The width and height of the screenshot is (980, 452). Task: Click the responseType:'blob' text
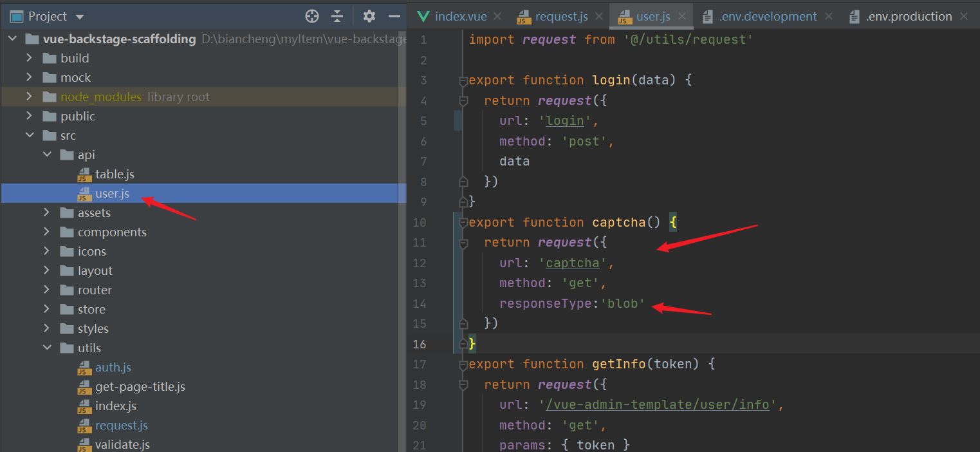point(572,303)
